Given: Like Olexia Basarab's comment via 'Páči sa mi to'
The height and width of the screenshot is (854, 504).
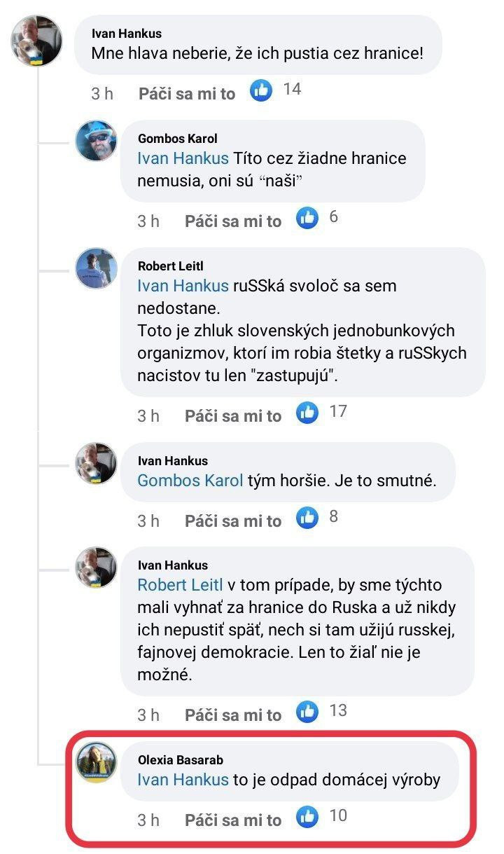Looking at the screenshot, I should coord(232,820).
